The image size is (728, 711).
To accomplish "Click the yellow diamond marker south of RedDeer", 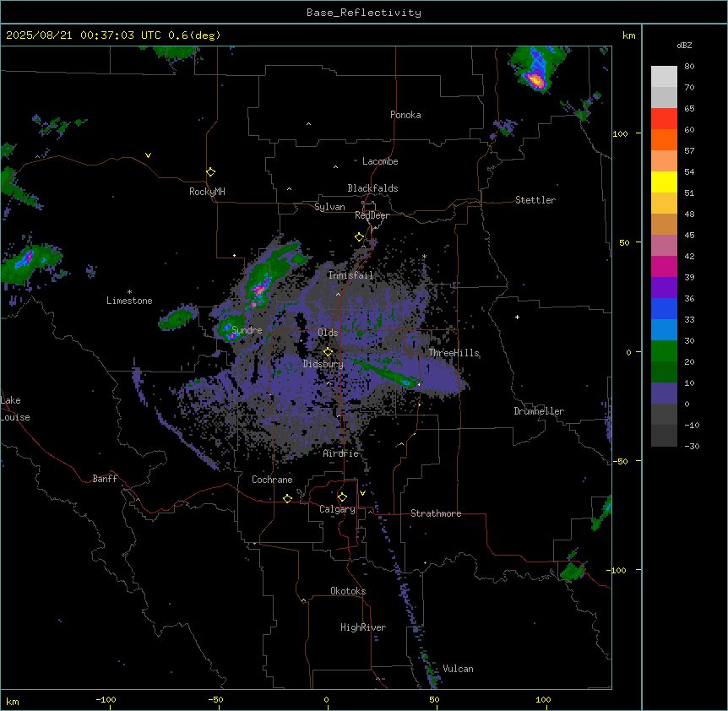I will 359,237.
